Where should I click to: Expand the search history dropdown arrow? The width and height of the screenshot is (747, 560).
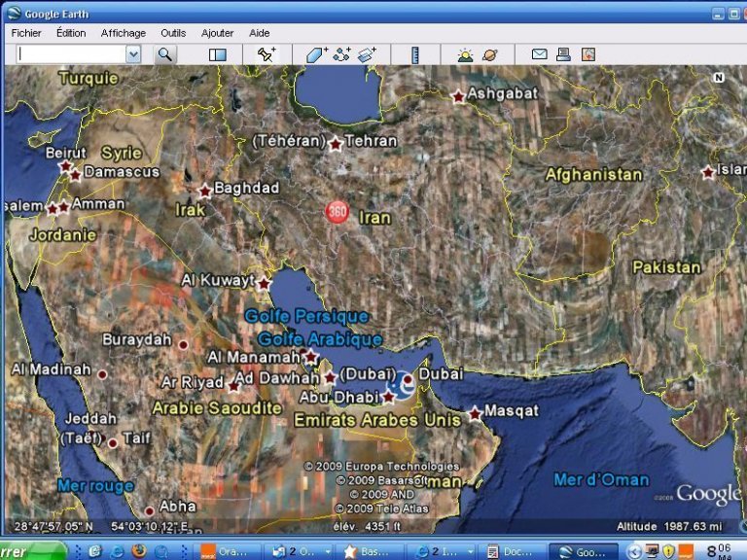click(133, 54)
